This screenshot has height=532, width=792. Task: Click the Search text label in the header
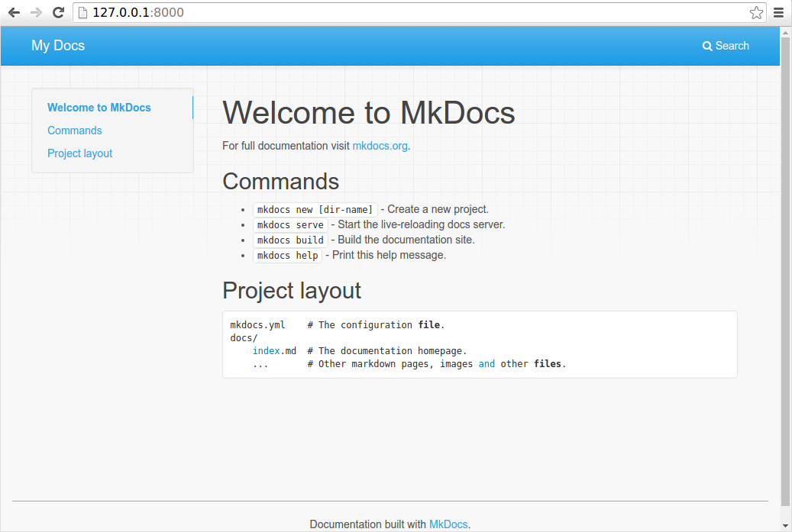click(731, 46)
